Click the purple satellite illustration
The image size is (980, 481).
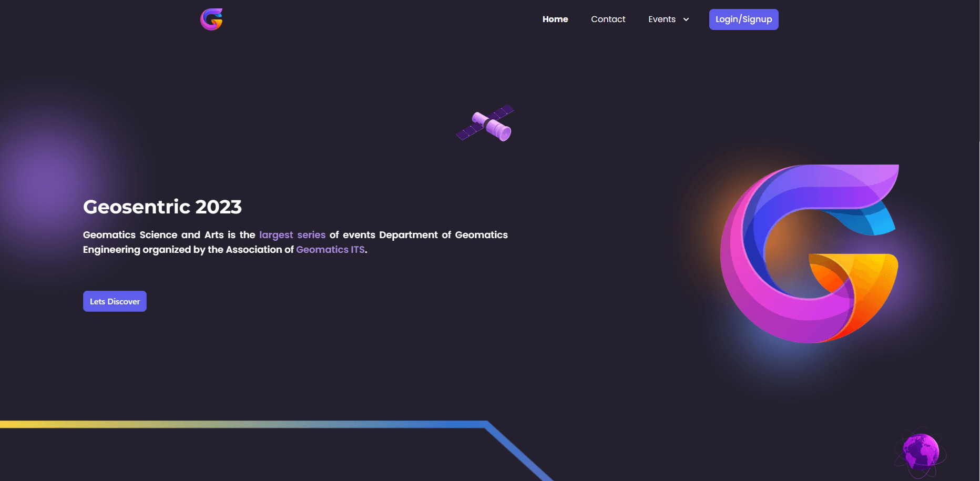(x=486, y=124)
